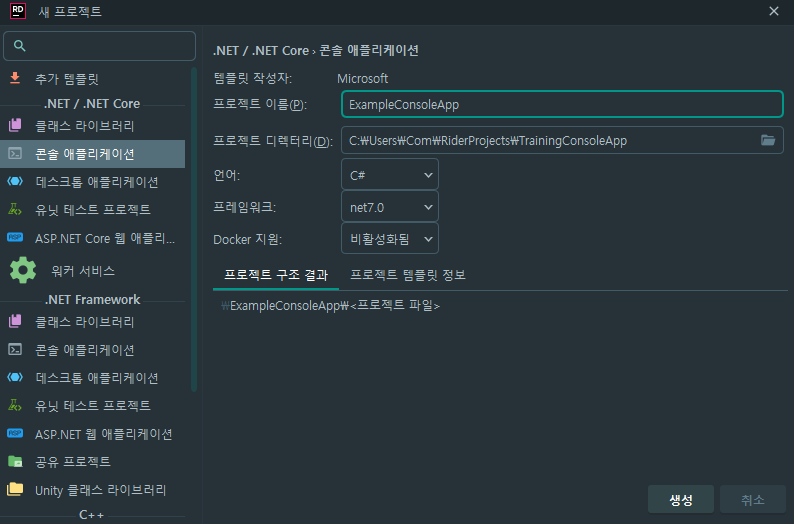Click the Rider RD logo icon
The height and width of the screenshot is (524, 794).
(x=18, y=11)
